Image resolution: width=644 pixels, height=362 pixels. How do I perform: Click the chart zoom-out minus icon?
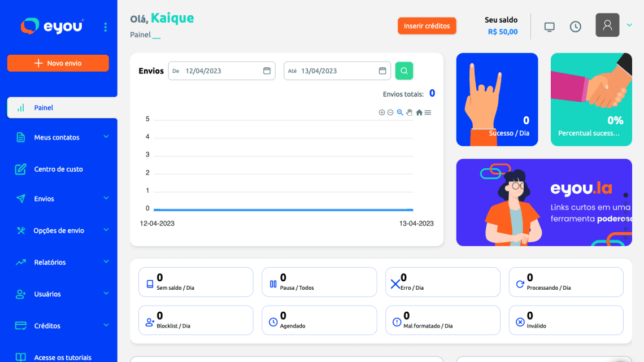390,112
